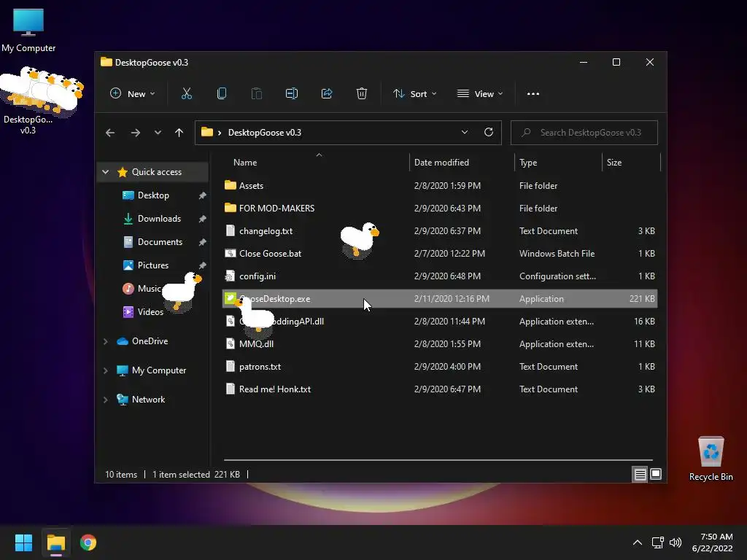
Task: Select DesktopGoose v0.3 desktop icon
Action: (x=28, y=101)
